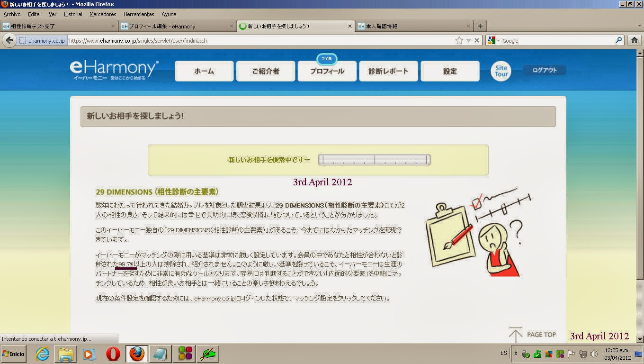Click the プロフィール navigation button

coord(327,71)
